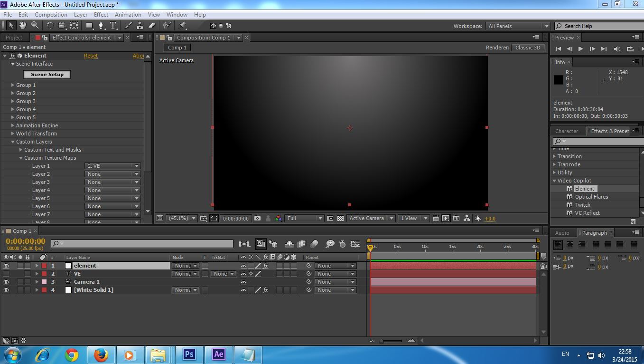This screenshot has width=644, height=364.
Task: Click the Comp 1 breadcrumb button
Action: (177, 48)
